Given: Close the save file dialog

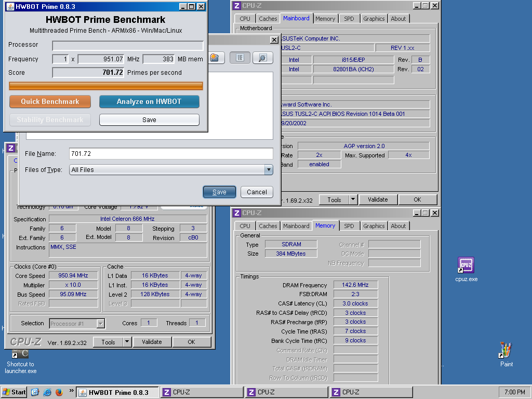Looking at the screenshot, I should (274, 40).
